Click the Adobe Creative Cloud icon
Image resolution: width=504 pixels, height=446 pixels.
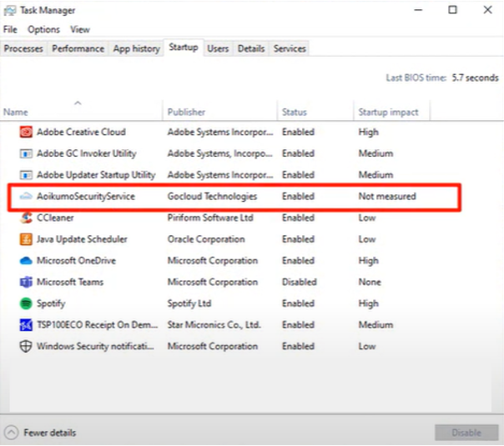click(26, 132)
